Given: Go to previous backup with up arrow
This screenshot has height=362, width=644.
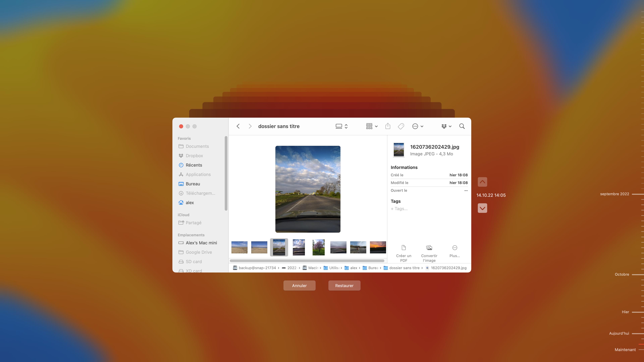Looking at the screenshot, I should (482, 182).
